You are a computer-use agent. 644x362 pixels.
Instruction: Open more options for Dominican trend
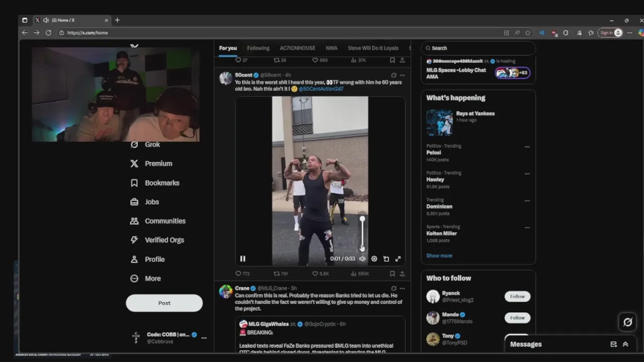(x=527, y=201)
